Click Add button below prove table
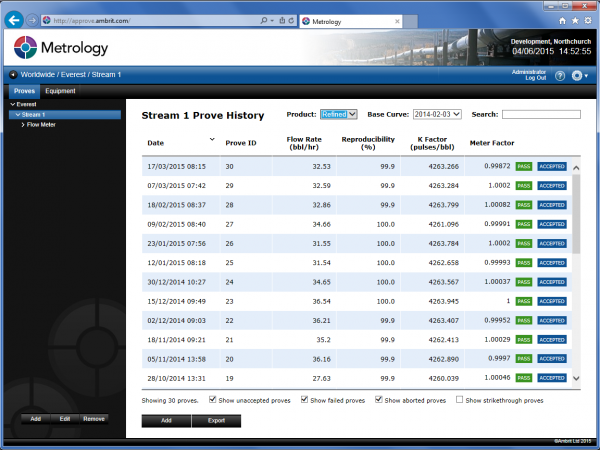Viewport: 600px width, 450px height. tap(166, 421)
